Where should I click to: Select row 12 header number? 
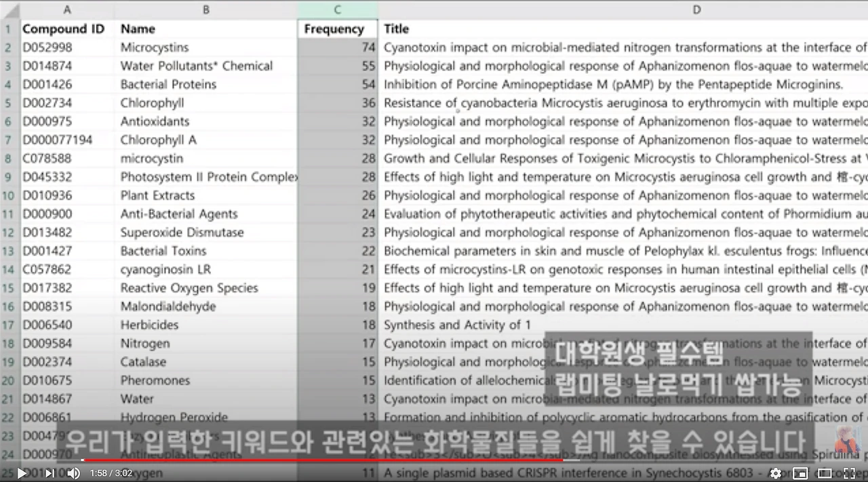9,233
